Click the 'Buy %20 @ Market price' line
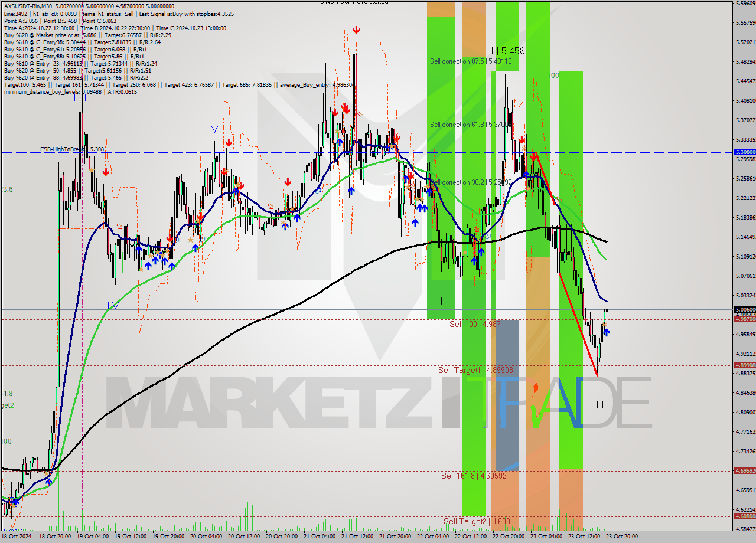Image resolution: width=756 pixels, height=543 pixels. click(x=87, y=35)
